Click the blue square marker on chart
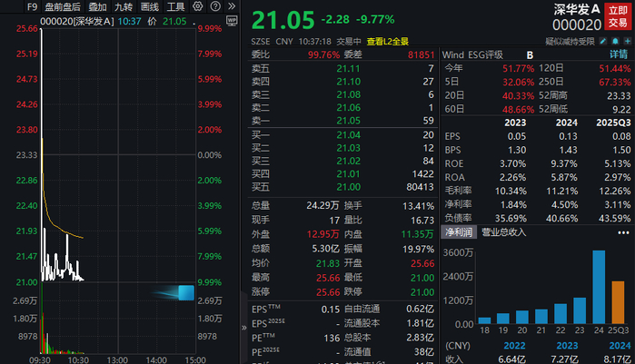635x364 pixels. tap(186, 293)
